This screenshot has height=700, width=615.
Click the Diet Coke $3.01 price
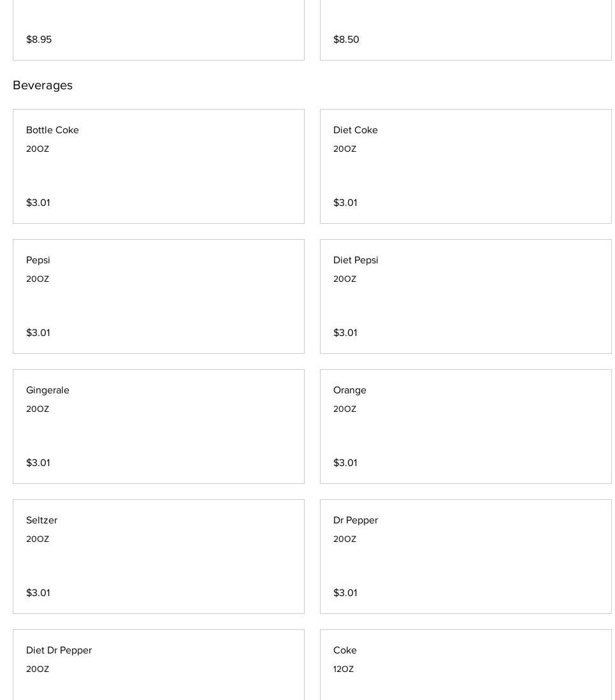tap(345, 203)
